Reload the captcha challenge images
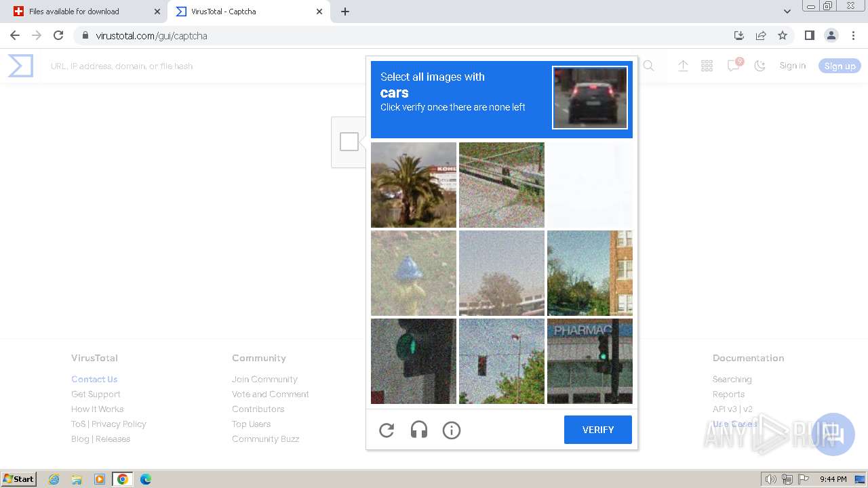The image size is (868, 488). pos(387,430)
